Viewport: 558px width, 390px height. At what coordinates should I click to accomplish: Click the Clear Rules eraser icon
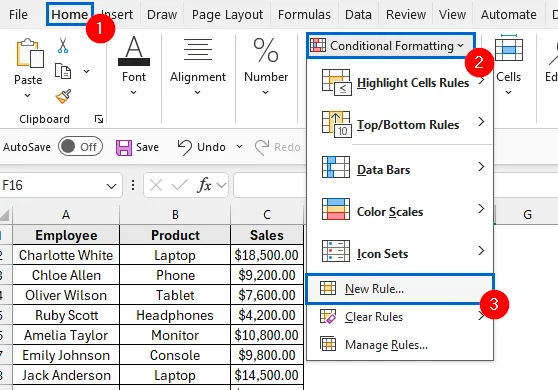[x=328, y=316]
